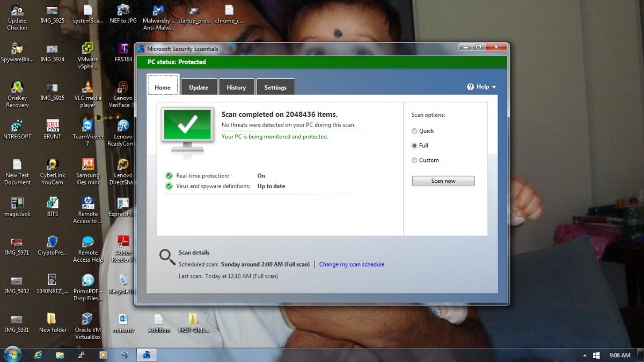Choose the Custom scan option
The width and height of the screenshot is (644, 362).
coord(425,160)
